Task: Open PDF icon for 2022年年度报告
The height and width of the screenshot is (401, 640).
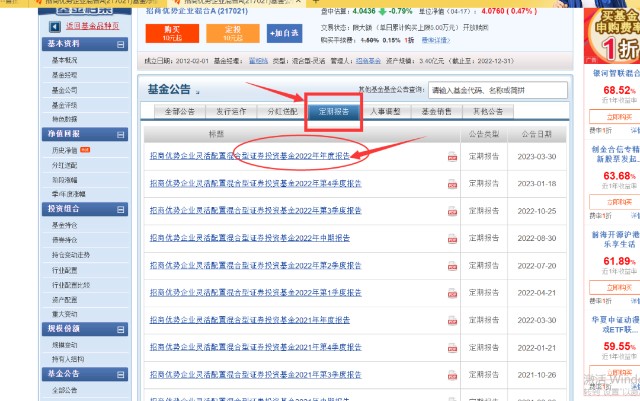Action: coord(452,156)
